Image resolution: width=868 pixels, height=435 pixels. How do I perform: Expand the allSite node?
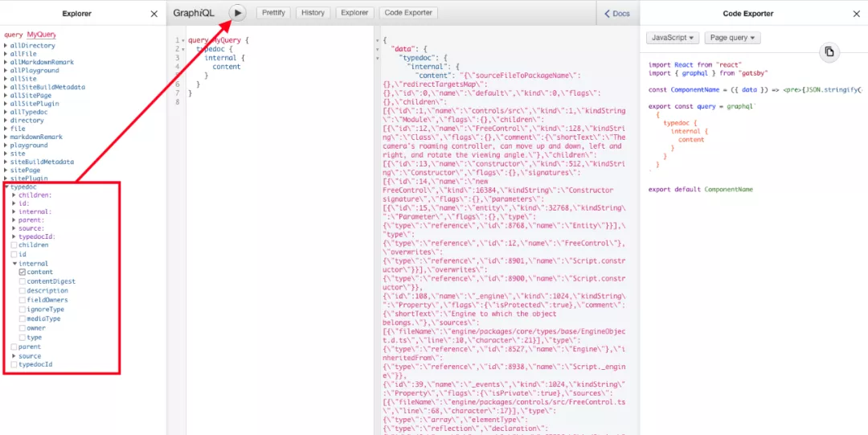pyautogui.click(x=6, y=79)
